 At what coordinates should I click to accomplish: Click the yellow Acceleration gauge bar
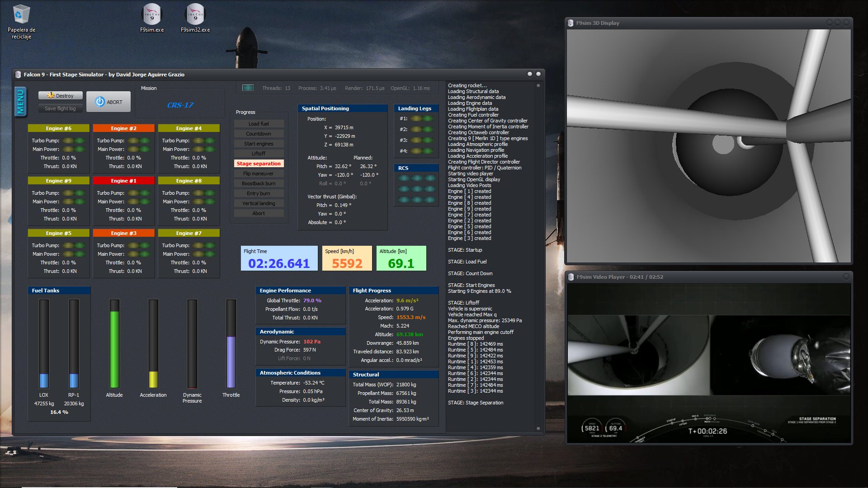coord(153,343)
